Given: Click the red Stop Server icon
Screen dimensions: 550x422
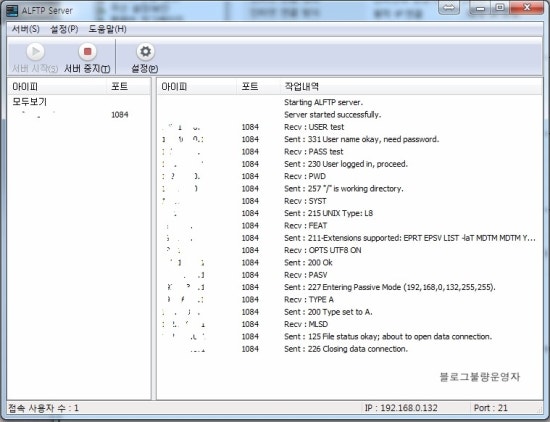Looking at the screenshot, I should tap(87, 52).
